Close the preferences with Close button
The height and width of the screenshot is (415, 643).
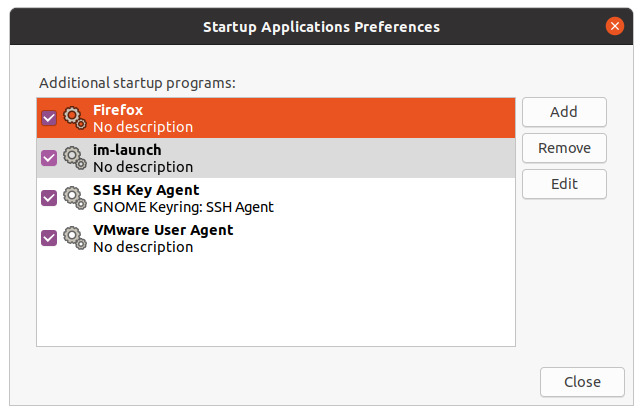pos(582,382)
